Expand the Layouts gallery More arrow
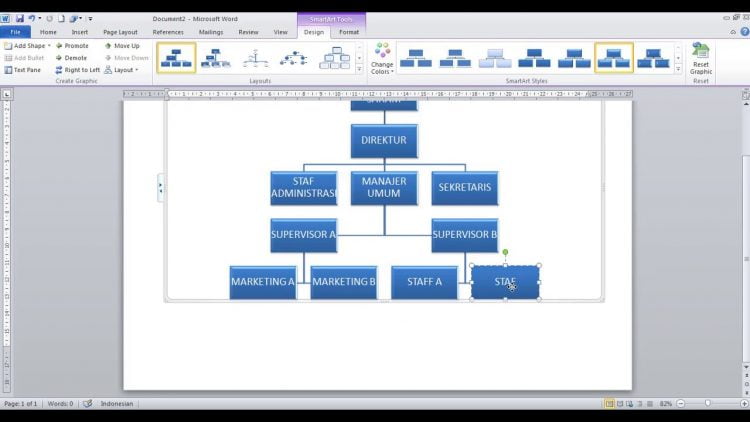The image size is (750, 422). click(x=359, y=69)
